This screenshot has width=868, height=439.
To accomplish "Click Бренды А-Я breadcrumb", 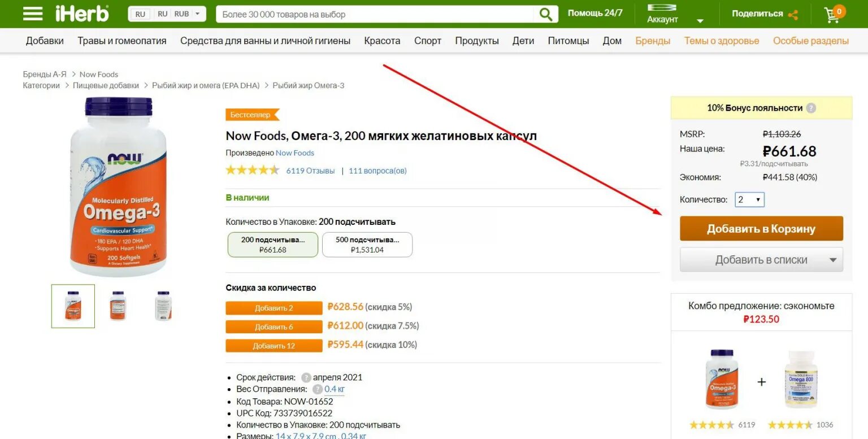I will (45, 75).
